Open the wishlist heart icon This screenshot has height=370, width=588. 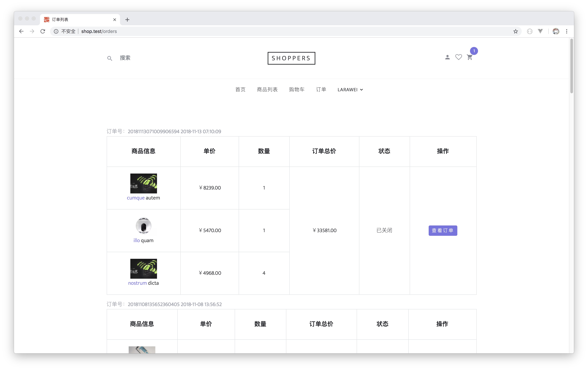click(x=458, y=57)
